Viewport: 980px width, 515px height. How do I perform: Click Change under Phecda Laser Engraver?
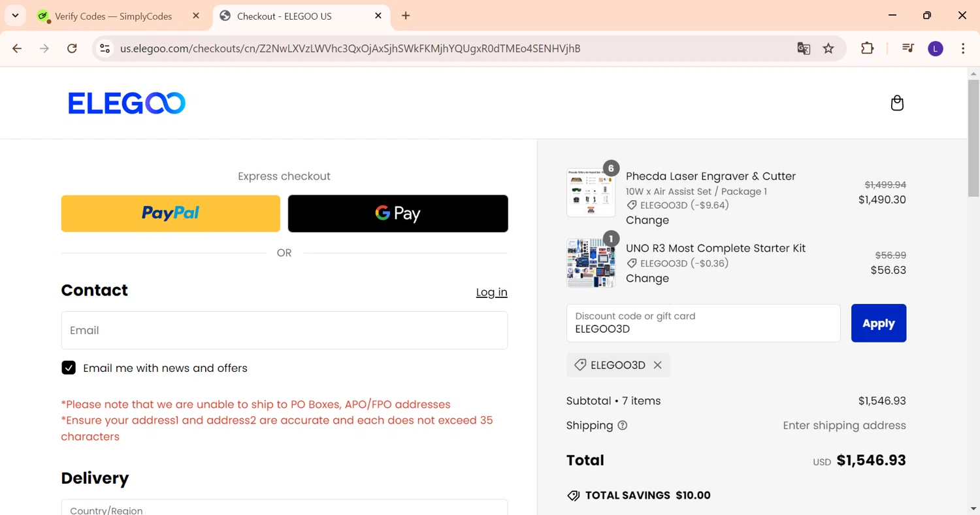[647, 220]
